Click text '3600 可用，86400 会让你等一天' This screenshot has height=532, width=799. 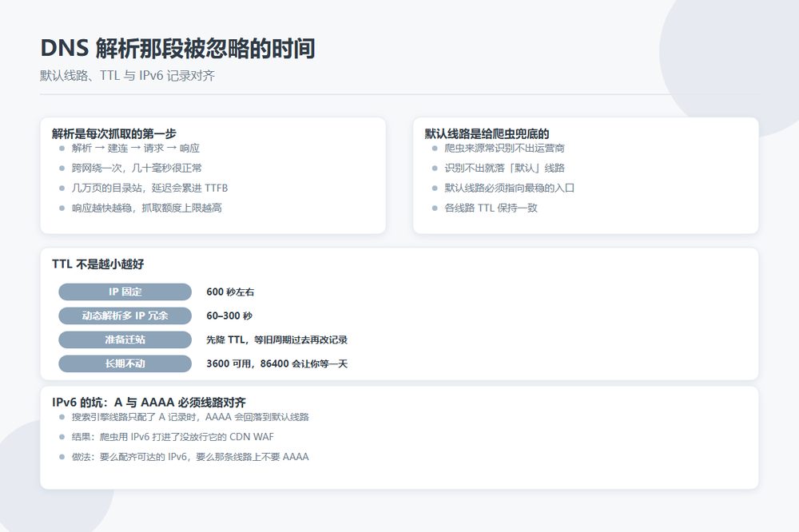pos(276,363)
